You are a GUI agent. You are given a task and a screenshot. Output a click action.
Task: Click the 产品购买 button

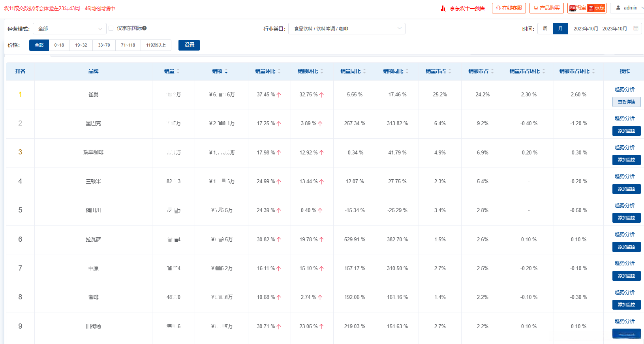[546, 8]
